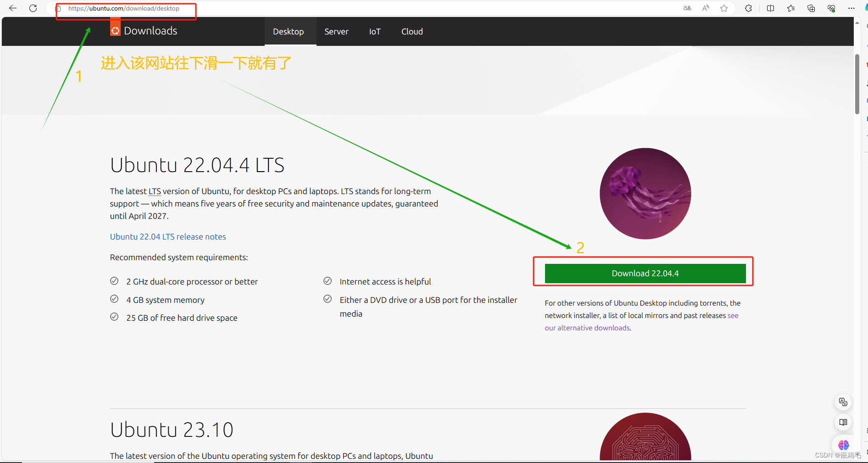The height and width of the screenshot is (463, 868).
Task: Open browser essentials heart icon
Action: pos(831,8)
